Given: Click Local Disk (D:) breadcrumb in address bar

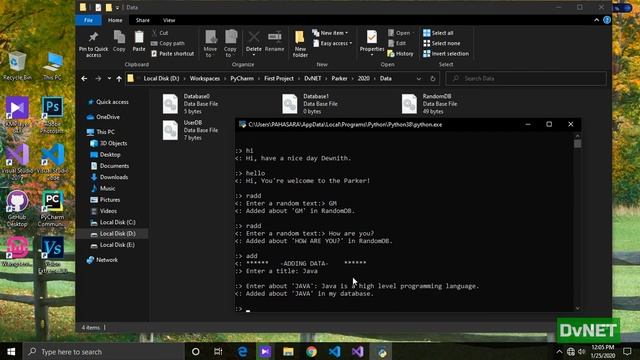Looking at the screenshot, I should point(161,78).
